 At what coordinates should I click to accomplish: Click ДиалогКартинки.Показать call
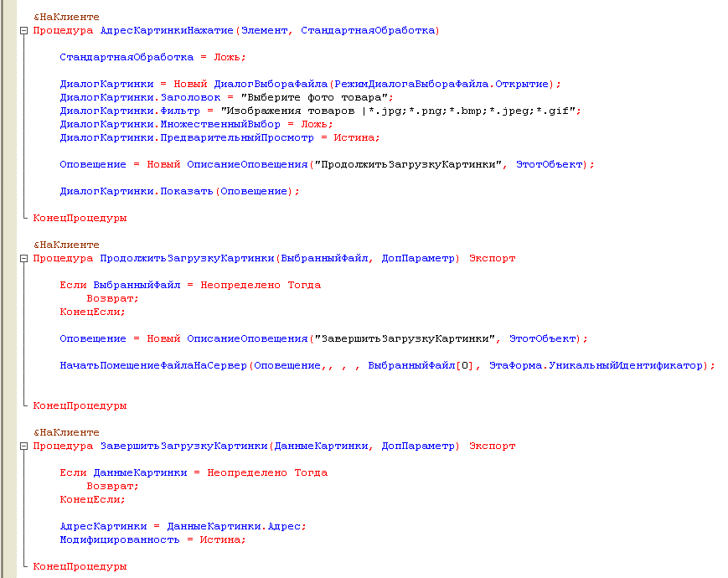pos(179,192)
